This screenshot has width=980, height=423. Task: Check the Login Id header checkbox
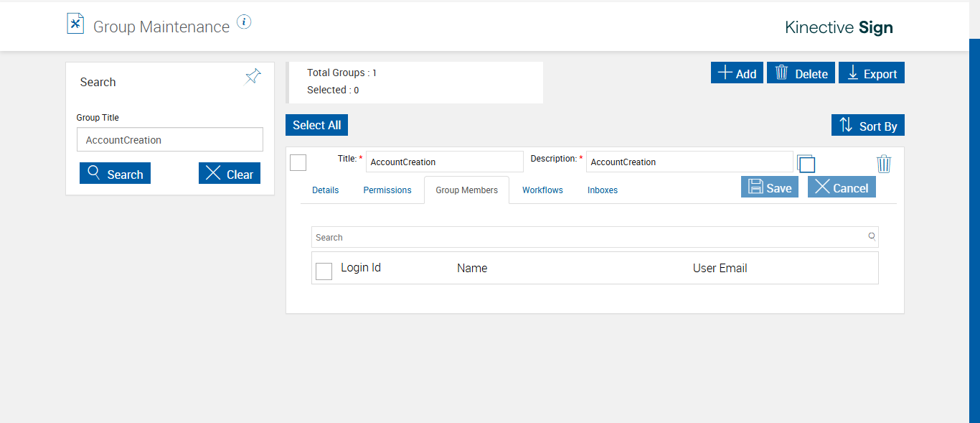tap(324, 271)
